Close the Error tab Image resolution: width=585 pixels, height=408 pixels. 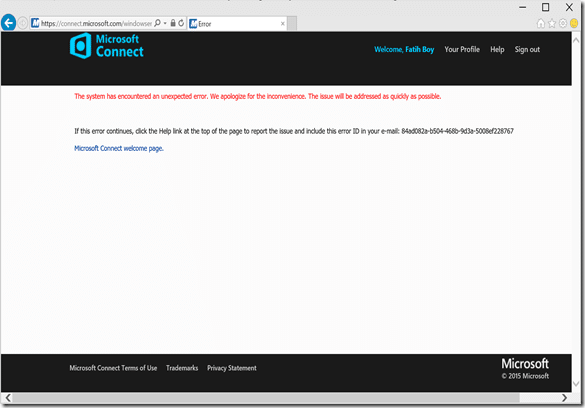[x=282, y=24]
